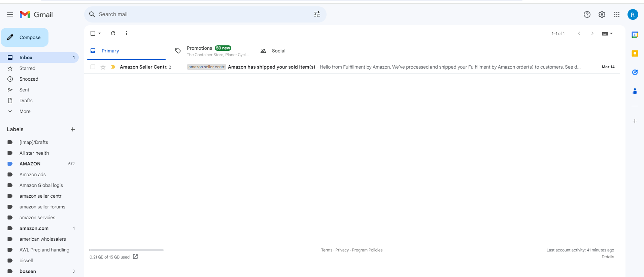This screenshot has height=277, width=644.
Task: Star the Amazon Seller Central email
Action: [x=103, y=67]
